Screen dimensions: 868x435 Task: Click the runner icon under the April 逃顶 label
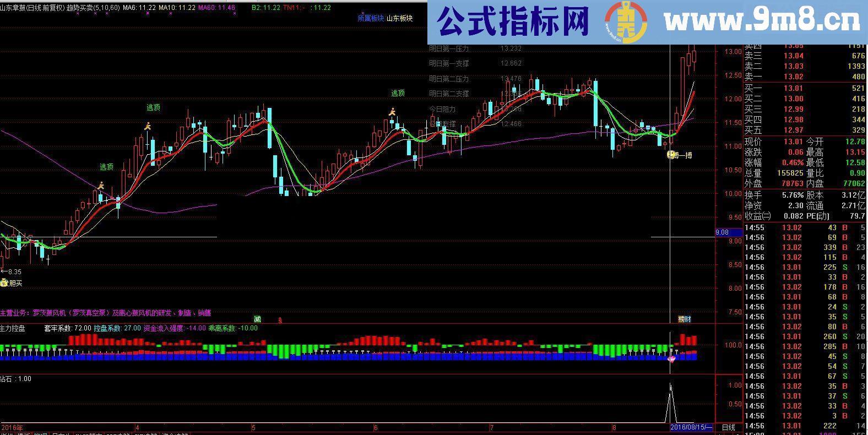(148, 126)
